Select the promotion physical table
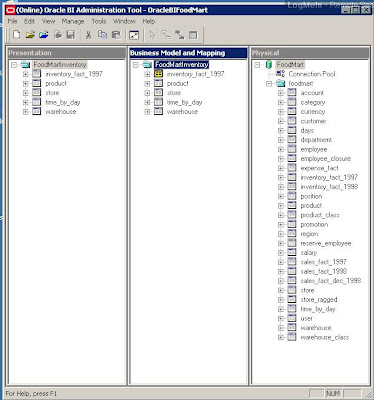This screenshot has width=374, height=400. (314, 224)
